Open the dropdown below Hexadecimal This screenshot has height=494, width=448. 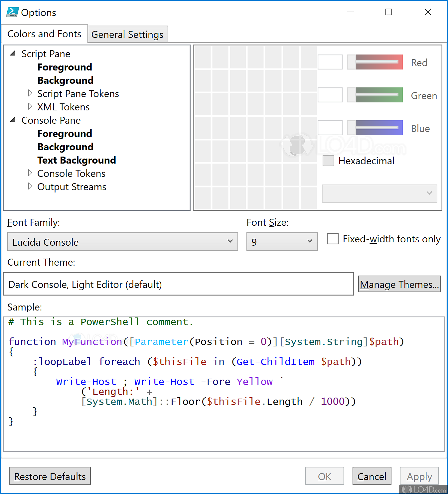379,193
